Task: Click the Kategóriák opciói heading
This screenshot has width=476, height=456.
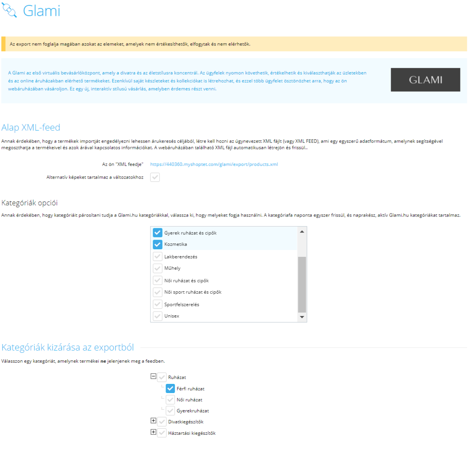Action: 30,203
